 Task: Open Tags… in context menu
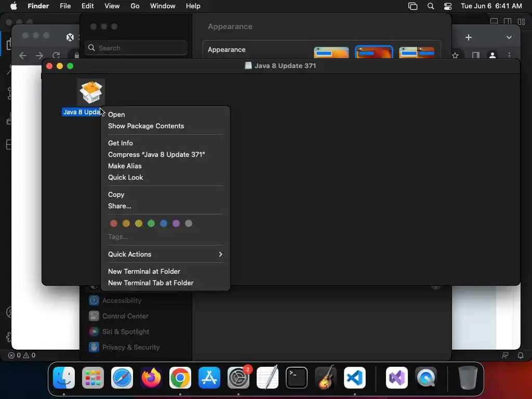point(118,236)
